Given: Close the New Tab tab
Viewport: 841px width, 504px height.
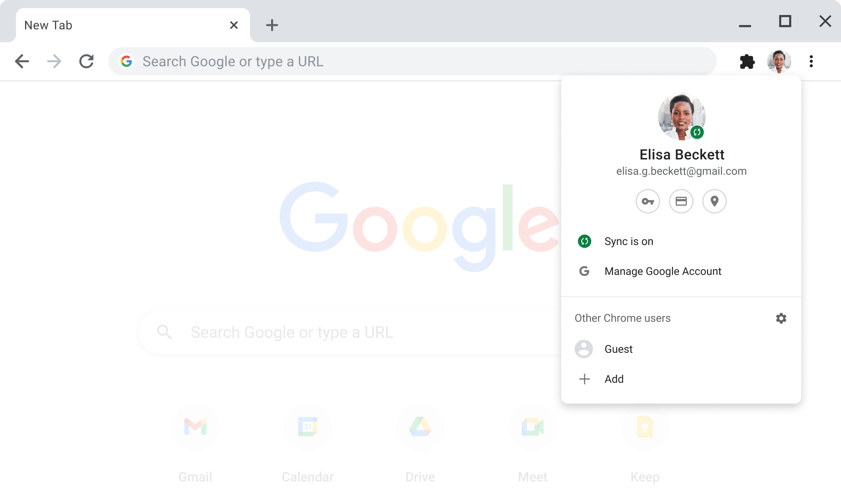Looking at the screenshot, I should pos(234,25).
